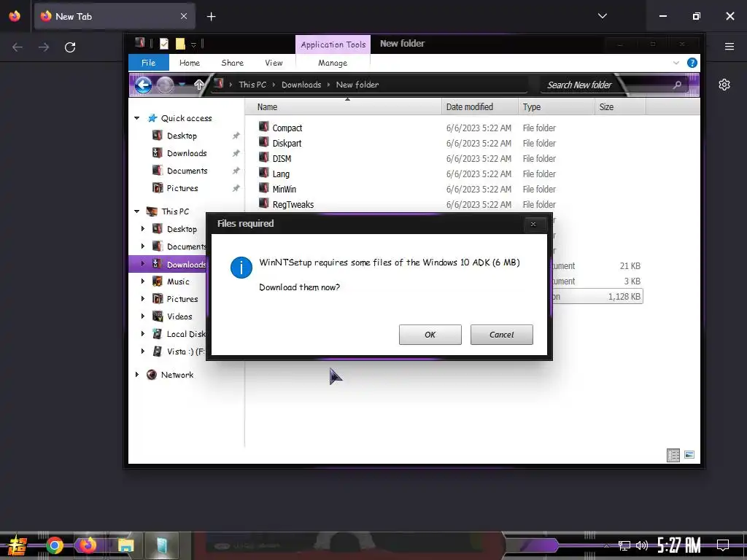Open the Manage tab under Application Tools
Viewport: 747px width, 560px height.
333,63
